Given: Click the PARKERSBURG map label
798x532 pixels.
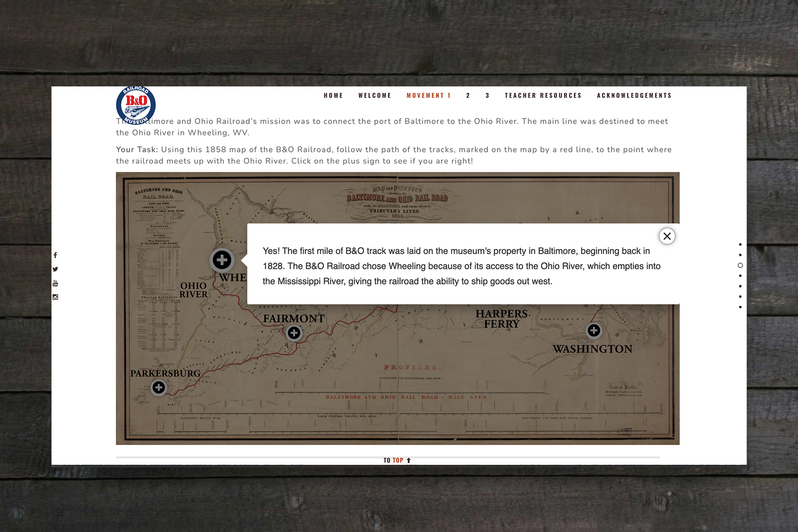Looking at the screenshot, I should [165, 373].
